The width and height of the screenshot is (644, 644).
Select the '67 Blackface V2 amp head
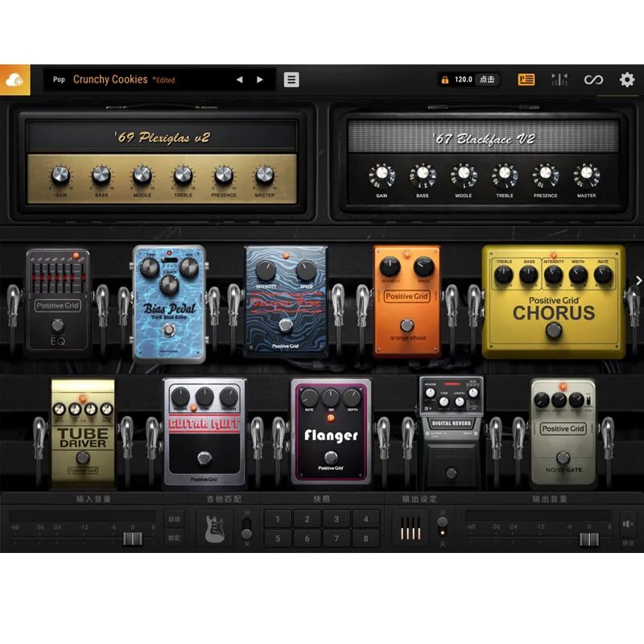pos(484,162)
